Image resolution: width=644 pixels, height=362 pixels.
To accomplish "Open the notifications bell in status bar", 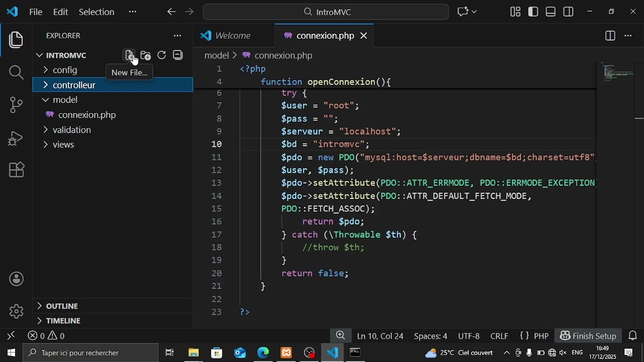I will point(633,336).
